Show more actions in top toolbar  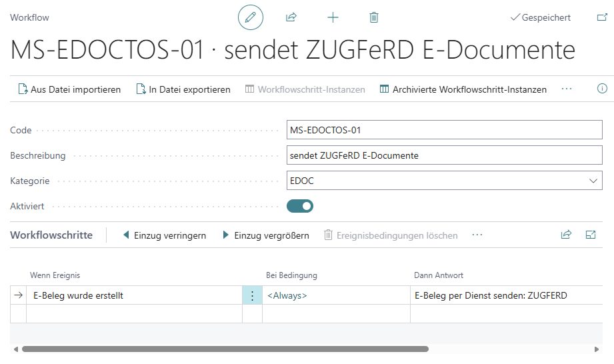coord(567,89)
